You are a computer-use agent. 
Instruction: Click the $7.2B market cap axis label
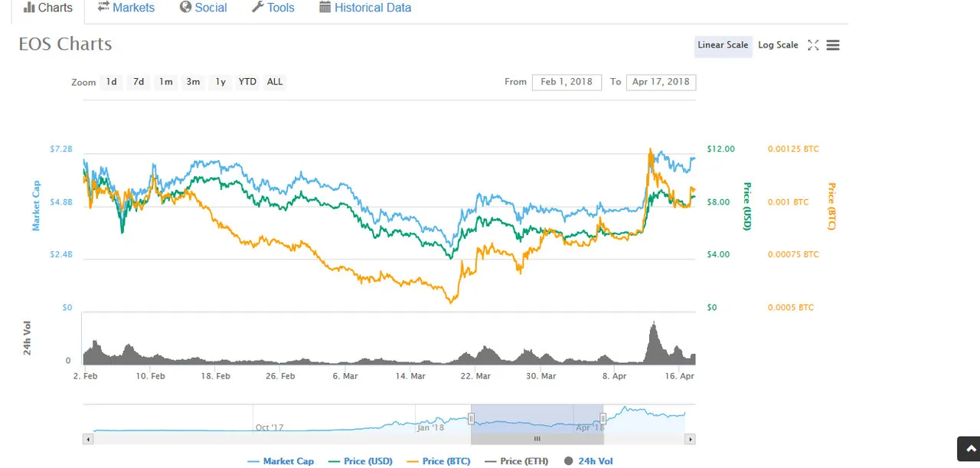click(x=61, y=149)
